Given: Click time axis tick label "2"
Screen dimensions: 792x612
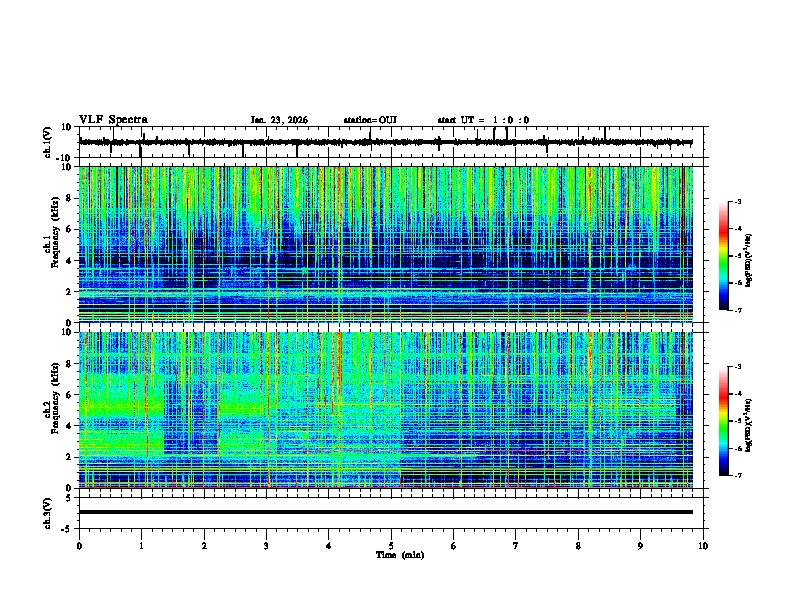Looking at the screenshot, I should click(x=204, y=546).
